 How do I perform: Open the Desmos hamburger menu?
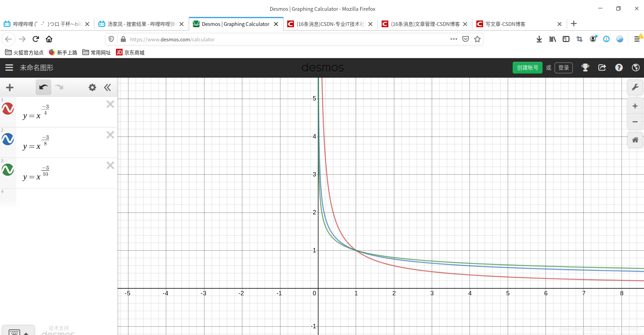9,68
